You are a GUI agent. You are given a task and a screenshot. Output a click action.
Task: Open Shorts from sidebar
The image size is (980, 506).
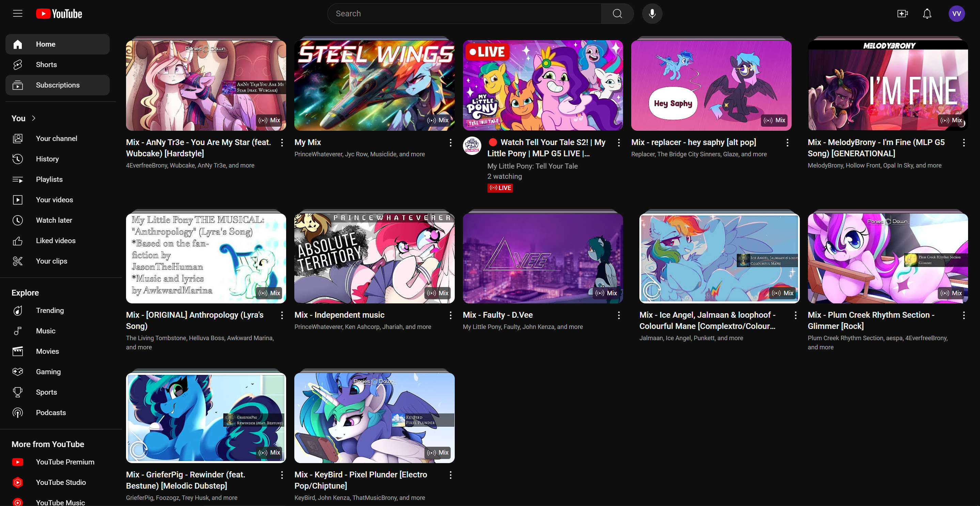[58, 65]
